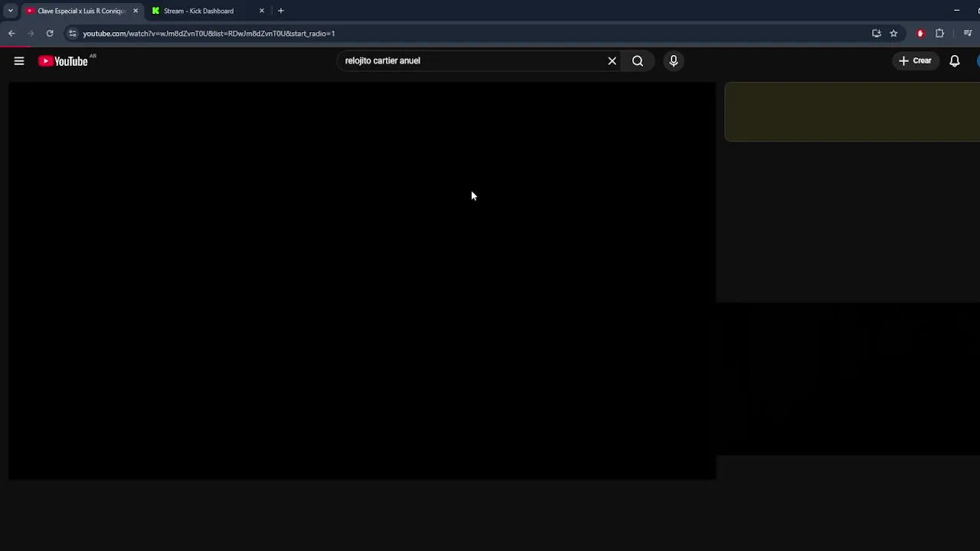980x551 pixels.
Task: Open the YouTube guide hamburger menu
Action: [x=19, y=60]
